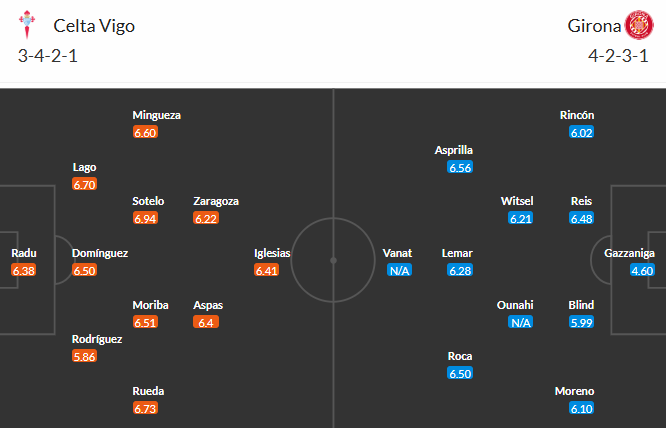Select player Mingueza's name

(156, 115)
